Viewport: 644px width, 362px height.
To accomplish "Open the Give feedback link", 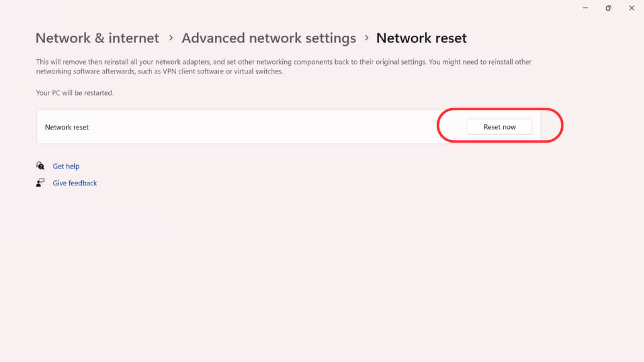I will point(75,184).
